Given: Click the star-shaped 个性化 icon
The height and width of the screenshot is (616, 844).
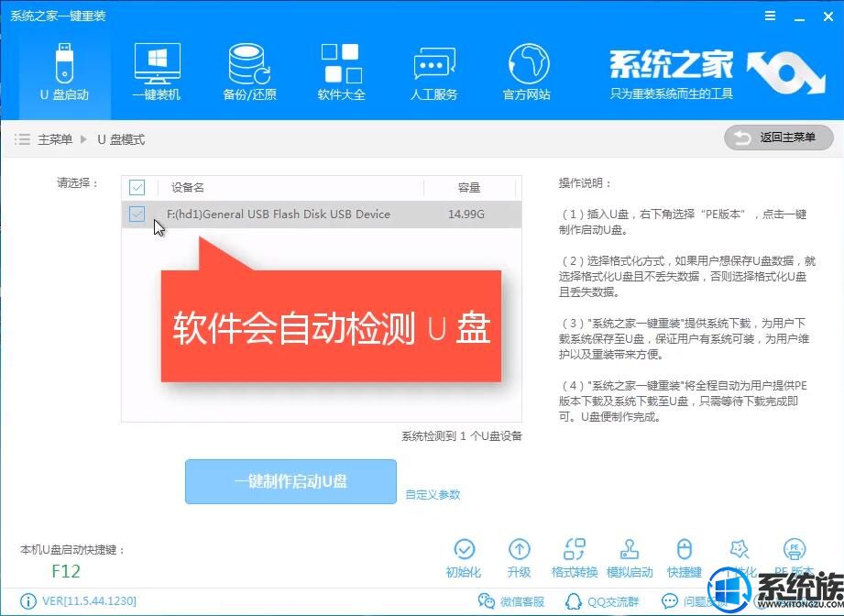Looking at the screenshot, I should 740,550.
